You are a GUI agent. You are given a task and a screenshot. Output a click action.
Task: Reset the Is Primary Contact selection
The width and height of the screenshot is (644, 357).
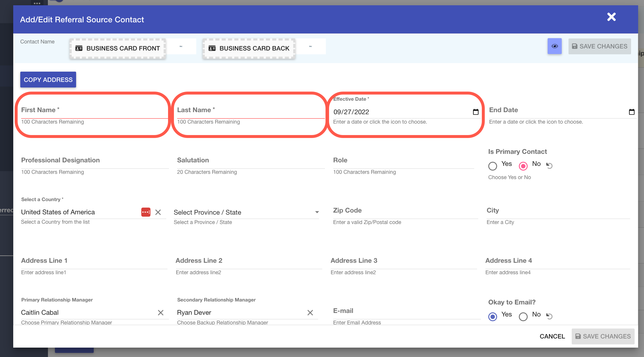pos(549,165)
